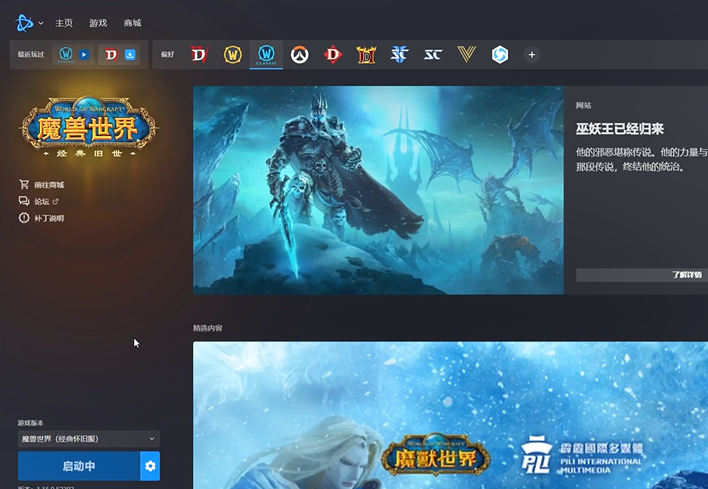Click the download button next to Diablo
708x489 pixels.
[x=130, y=55]
